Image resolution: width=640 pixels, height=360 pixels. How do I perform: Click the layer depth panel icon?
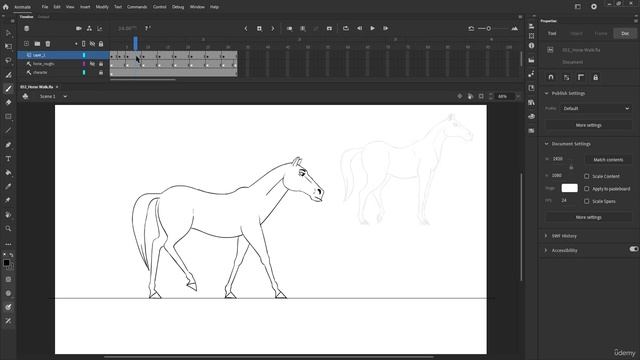pos(100,29)
